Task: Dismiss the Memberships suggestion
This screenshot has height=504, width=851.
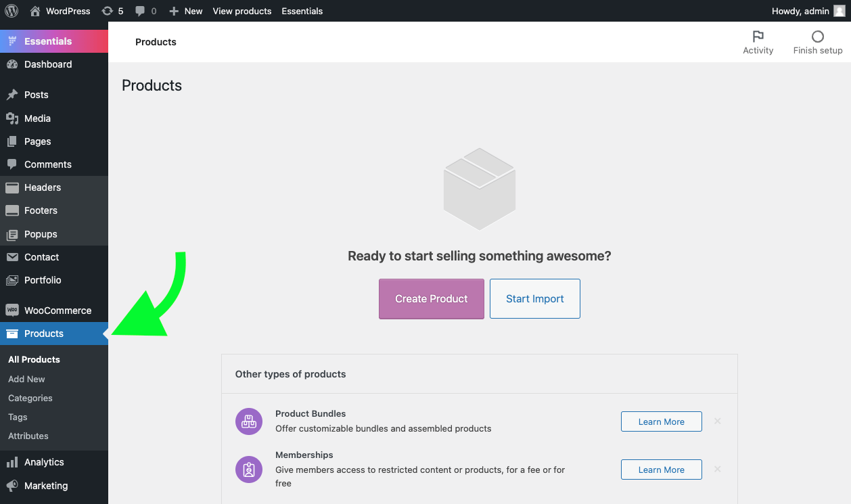Action: pyautogui.click(x=718, y=469)
